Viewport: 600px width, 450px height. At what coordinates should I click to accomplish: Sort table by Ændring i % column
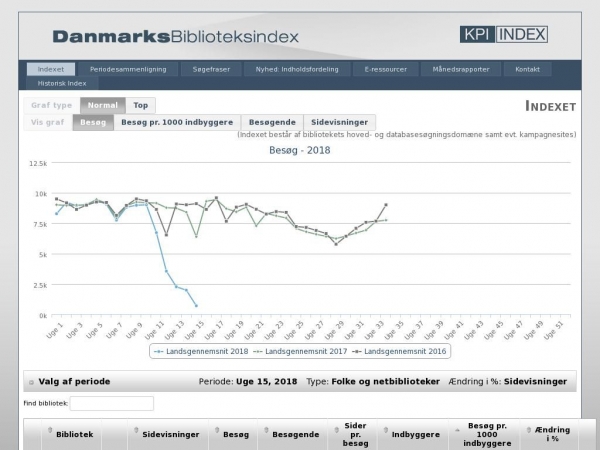coord(549,434)
